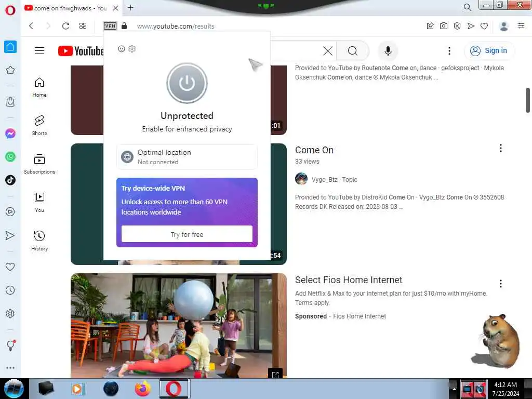Open the snapshot camera tool
This screenshot has width=532, height=399.
click(x=444, y=26)
